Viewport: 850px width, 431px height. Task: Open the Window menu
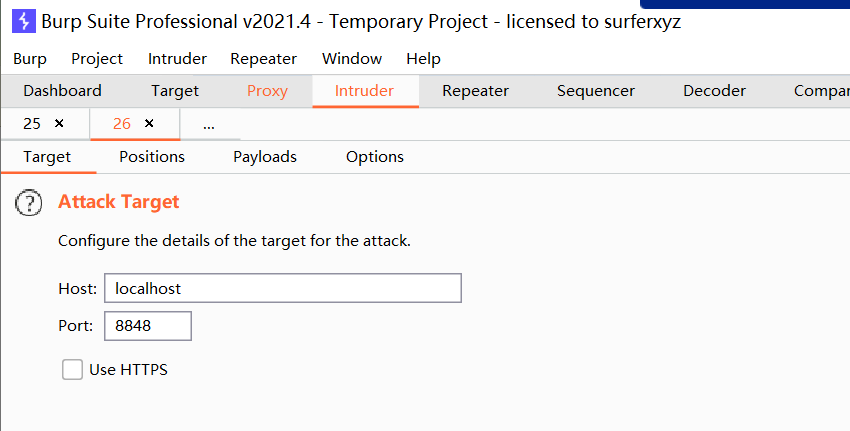(x=351, y=59)
